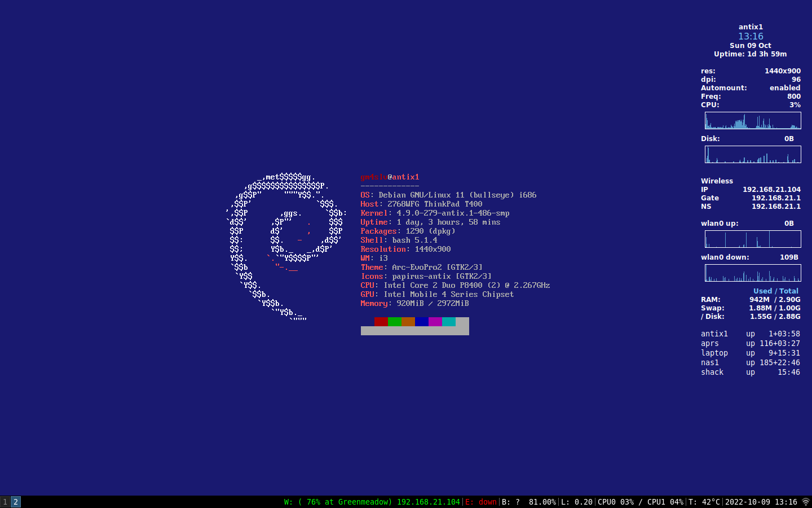Click the IP address 192.168.21.104 in status bar

(428, 501)
